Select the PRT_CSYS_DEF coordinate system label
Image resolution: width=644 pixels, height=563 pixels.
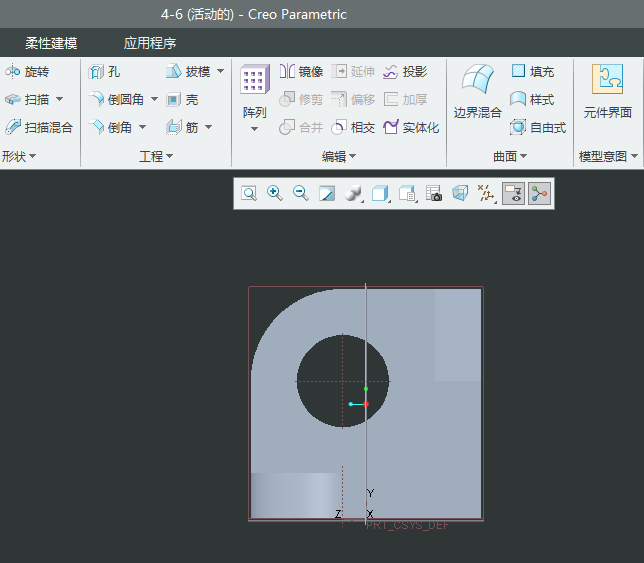(407, 525)
